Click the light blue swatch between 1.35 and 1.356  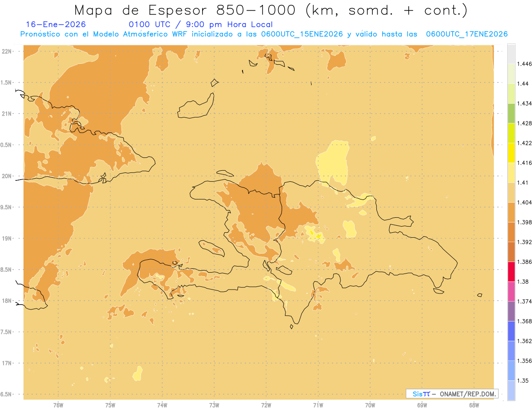(x=511, y=371)
